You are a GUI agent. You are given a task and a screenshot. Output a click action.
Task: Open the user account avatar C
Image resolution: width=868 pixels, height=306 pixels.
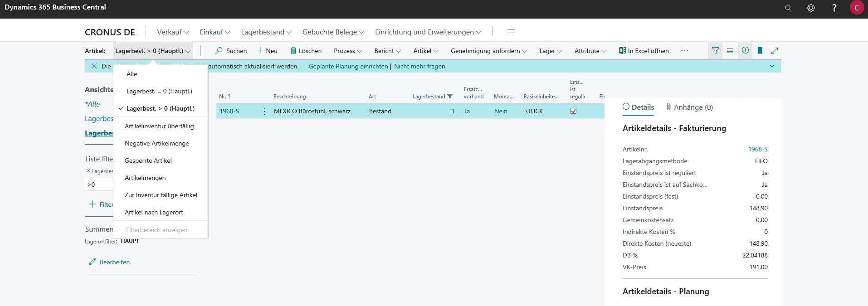857,8
